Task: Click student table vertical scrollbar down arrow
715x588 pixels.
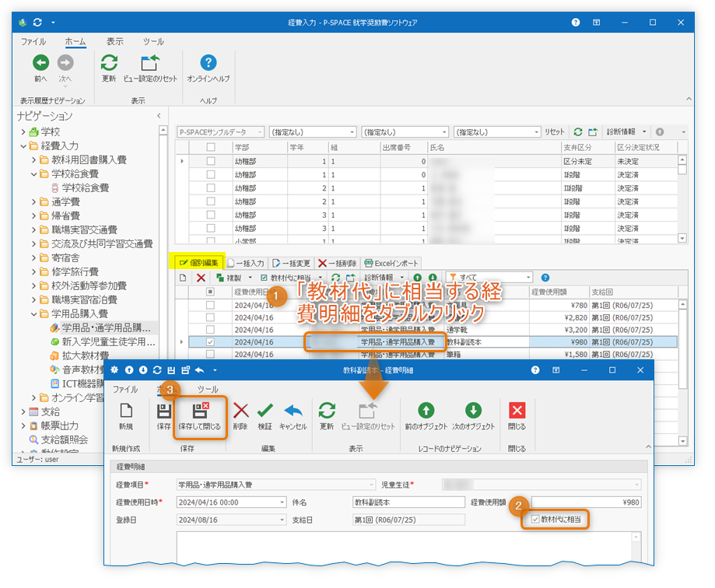Action: click(682, 238)
